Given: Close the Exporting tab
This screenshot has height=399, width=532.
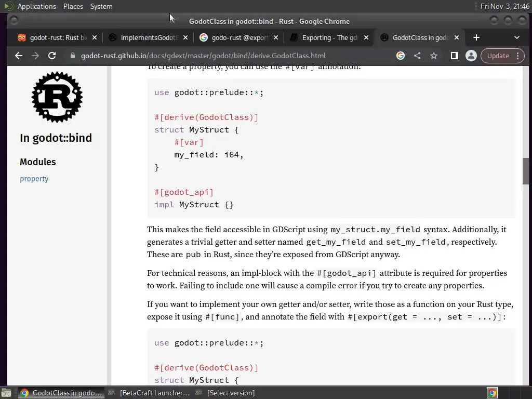Looking at the screenshot, I should tap(366, 37).
